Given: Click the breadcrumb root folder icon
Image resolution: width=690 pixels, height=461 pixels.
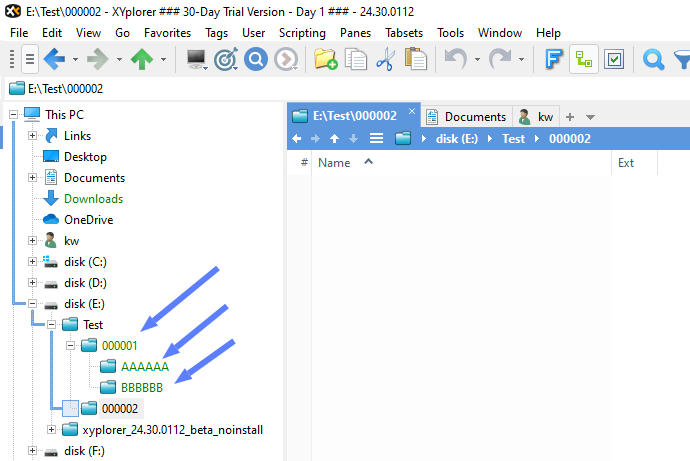Looking at the screenshot, I should pyautogui.click(x=403, y=139).
